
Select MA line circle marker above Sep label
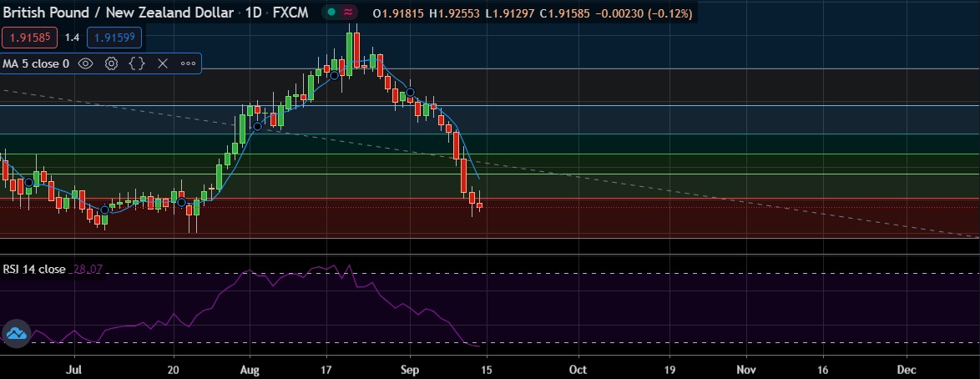[410, 93]
